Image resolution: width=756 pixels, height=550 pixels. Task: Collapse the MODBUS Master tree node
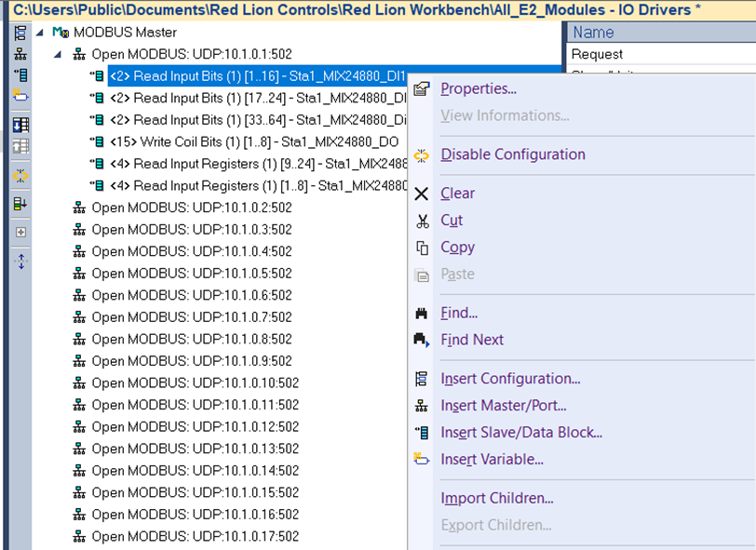[x=39, y=33]
